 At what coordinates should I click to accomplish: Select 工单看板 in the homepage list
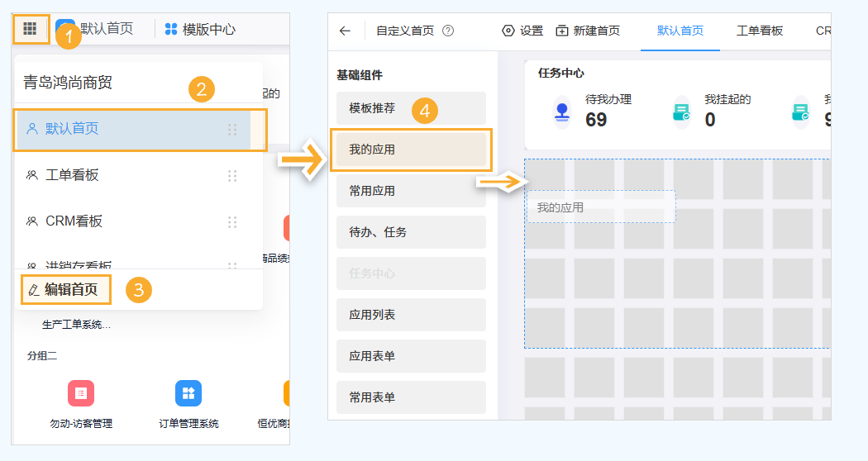click(x=134, y=175)
